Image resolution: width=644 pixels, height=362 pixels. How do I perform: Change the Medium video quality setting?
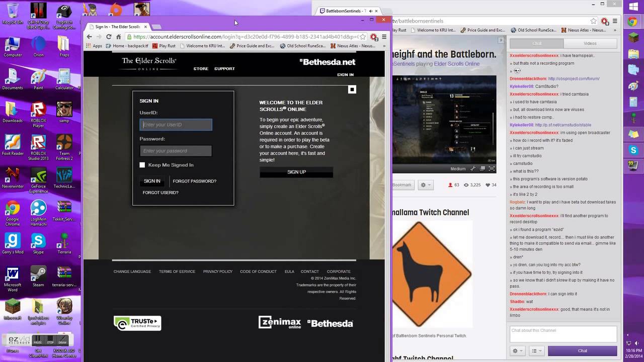[x=458, y=169]
